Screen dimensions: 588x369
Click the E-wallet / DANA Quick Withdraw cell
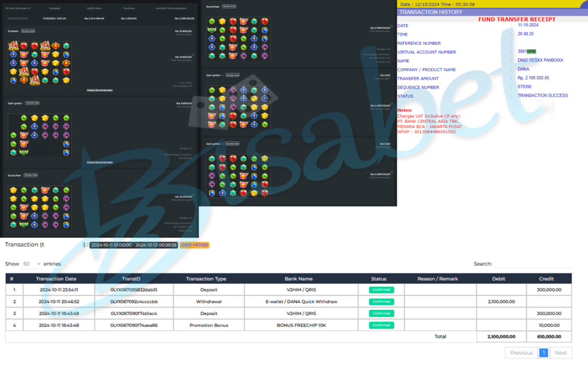click(x=301, y=302)
